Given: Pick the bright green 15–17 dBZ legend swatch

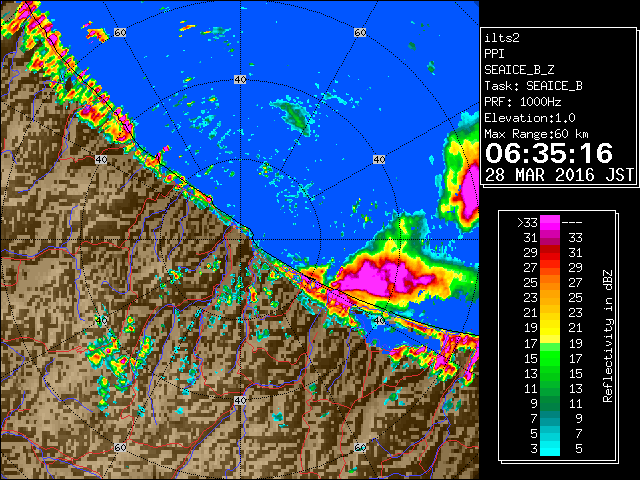Looking at the screenshot, I should click(550, 358).
